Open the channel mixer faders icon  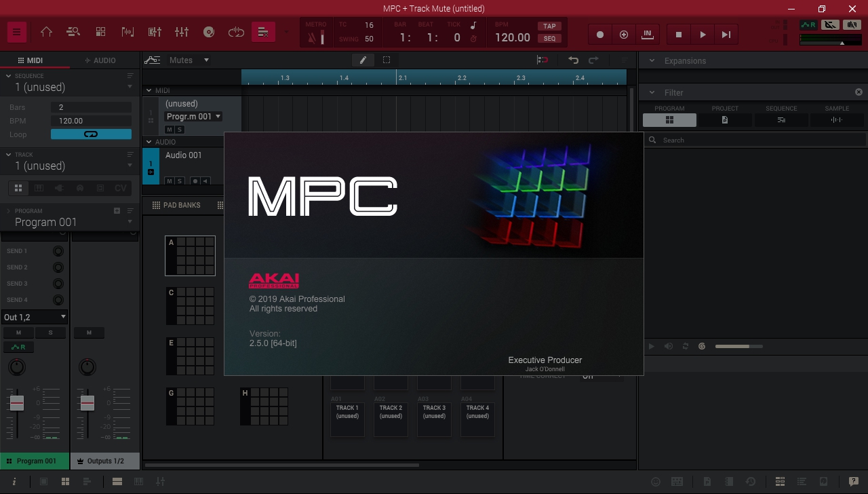182,32
